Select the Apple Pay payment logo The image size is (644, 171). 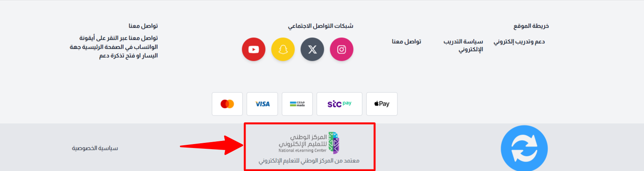click(382, 104)
